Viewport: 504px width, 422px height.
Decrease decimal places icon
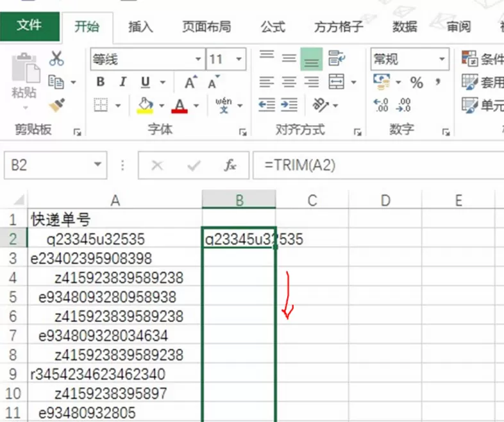coord(403,105)
